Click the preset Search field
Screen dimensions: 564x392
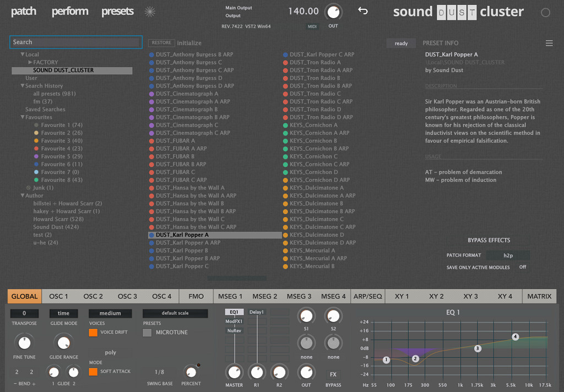pos(76,42)
